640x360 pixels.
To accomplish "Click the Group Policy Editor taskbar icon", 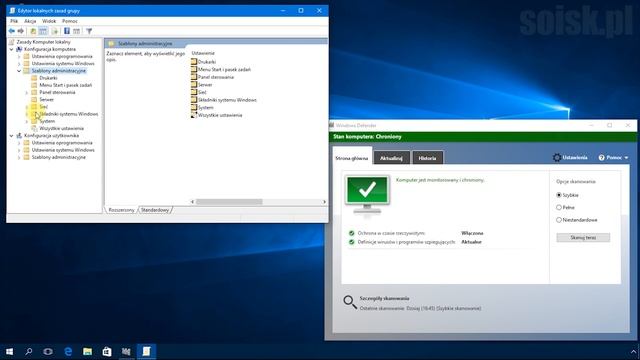I will (146, 351).
